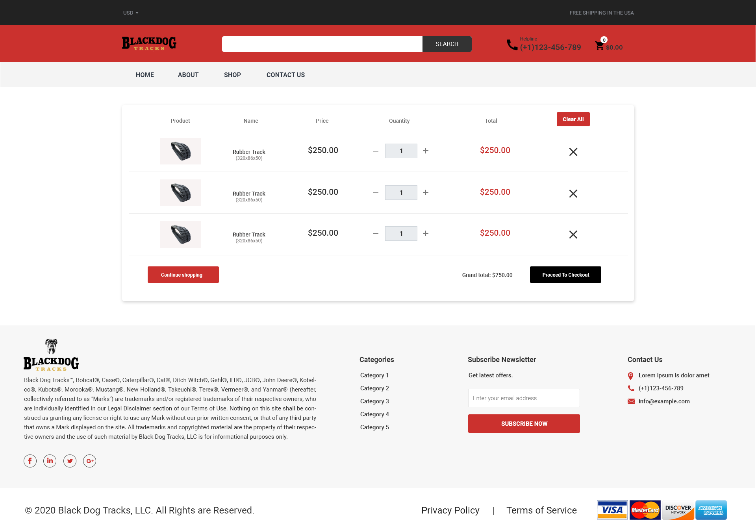Click the Continue shopping button
Image resolution: width=756 pixels, height=532 pixels.
183,275
